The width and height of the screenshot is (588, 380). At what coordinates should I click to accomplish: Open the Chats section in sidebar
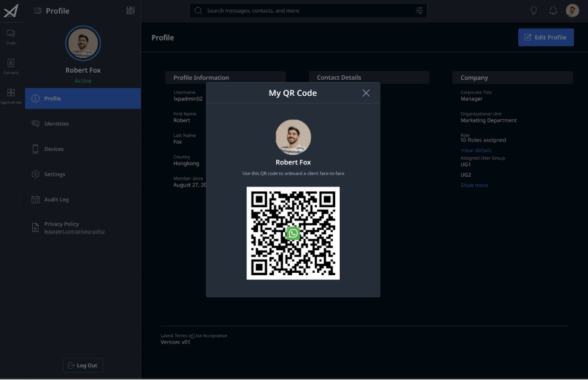pyautogui.click(x=11, y=37)
